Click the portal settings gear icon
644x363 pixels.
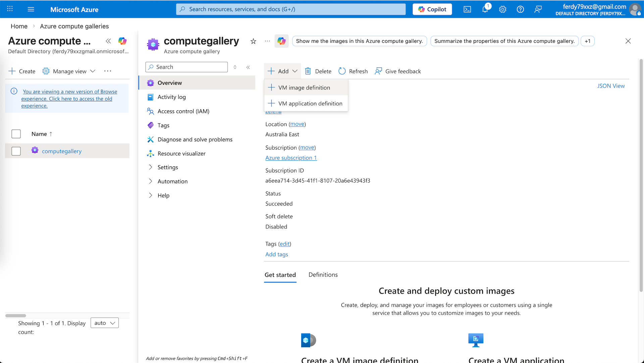[x=502, y=9]
